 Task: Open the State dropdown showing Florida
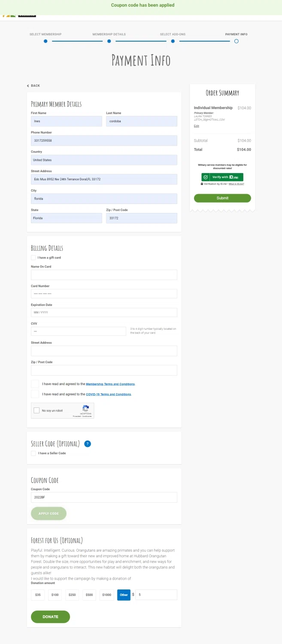(x=67, y=218)
